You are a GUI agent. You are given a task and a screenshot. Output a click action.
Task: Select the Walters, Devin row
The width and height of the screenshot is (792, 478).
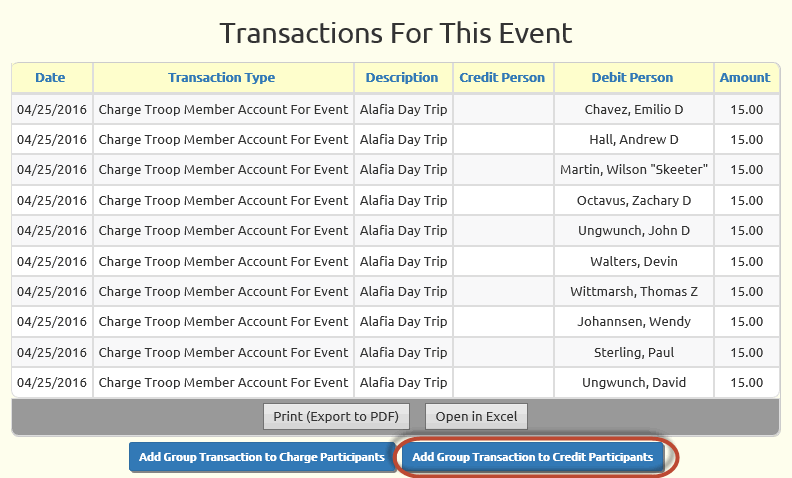point(395,261)
